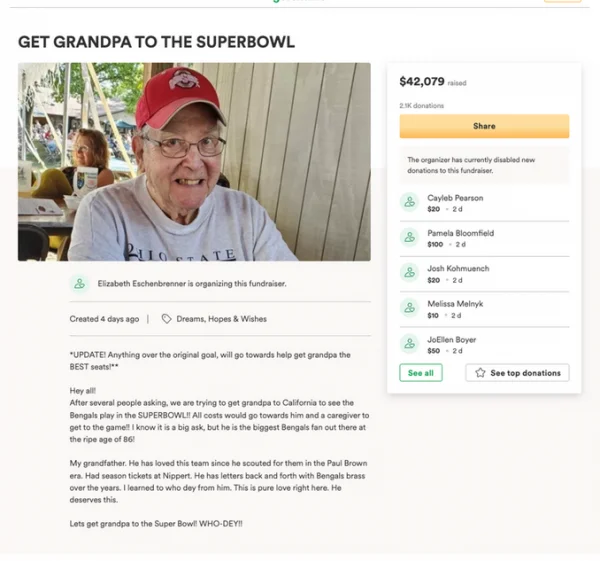This screenshot has width=600, height=561.
Task: Click the GET GRANDPA TO THE SUPERBOWL title
Action: point(156,43)
